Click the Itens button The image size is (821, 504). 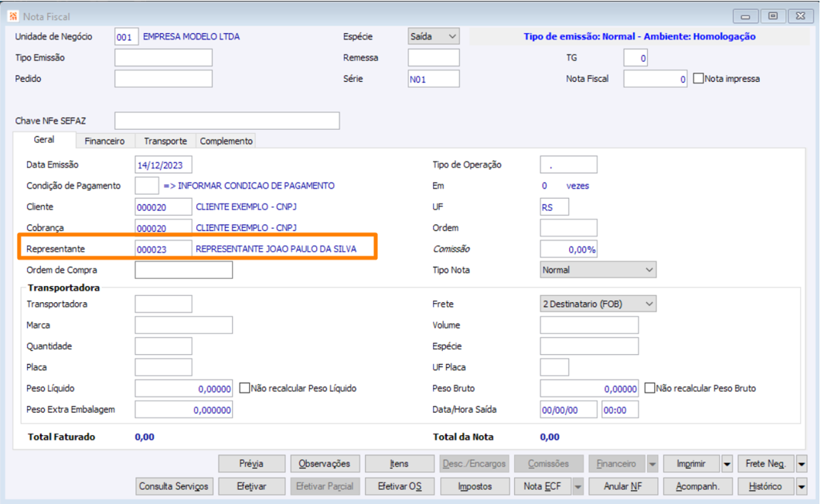tap(399, 464)
